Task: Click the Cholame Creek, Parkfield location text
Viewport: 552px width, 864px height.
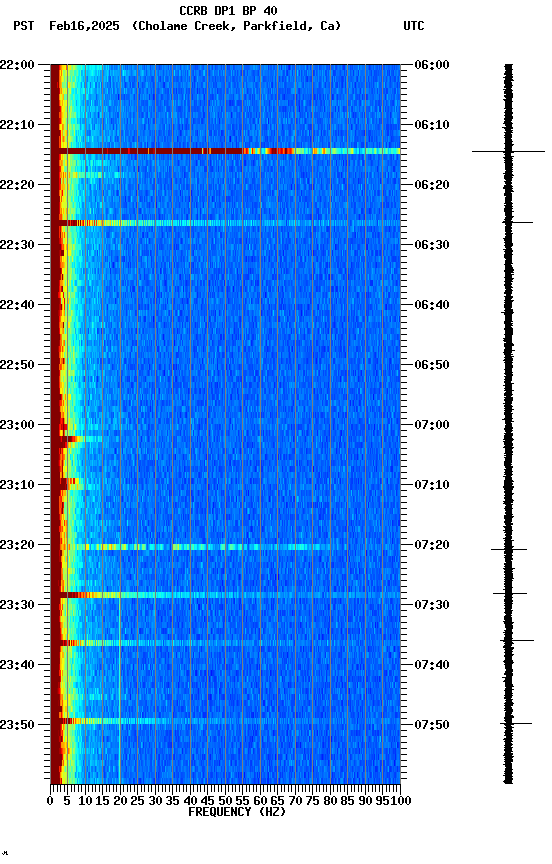Action: click(236, 26)
